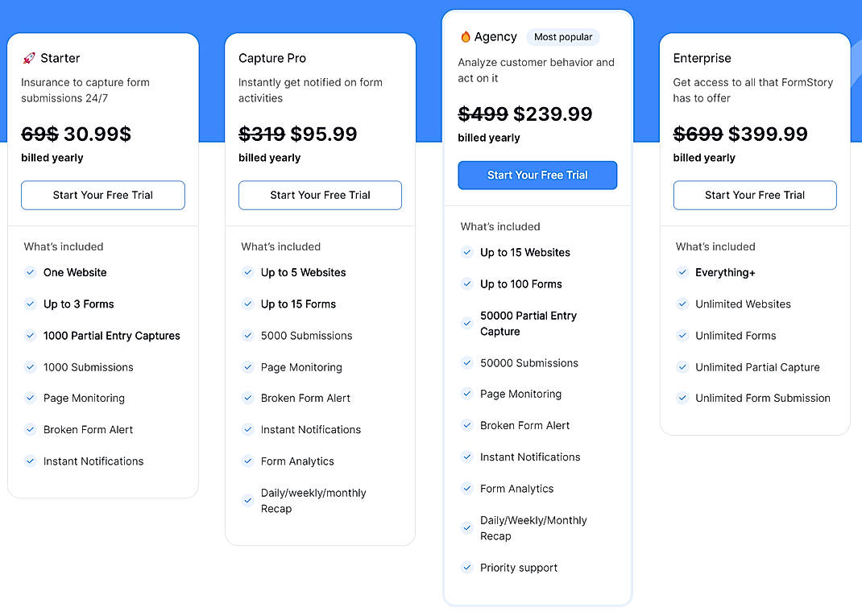This screenshot has height=616, width=862.
Task: Click the checkmark next to Everything+
Action: click(682, 273)
